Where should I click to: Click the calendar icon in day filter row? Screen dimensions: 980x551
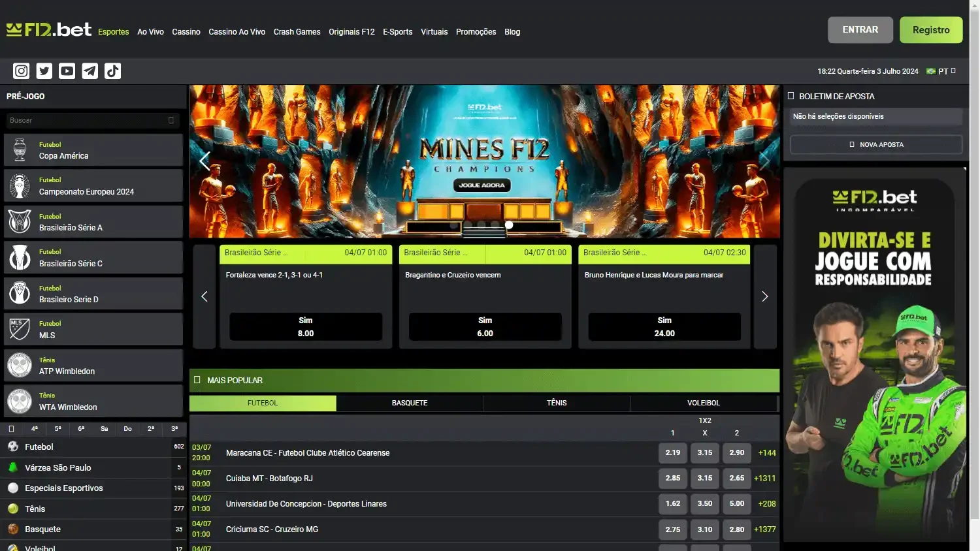pos(11,429)
